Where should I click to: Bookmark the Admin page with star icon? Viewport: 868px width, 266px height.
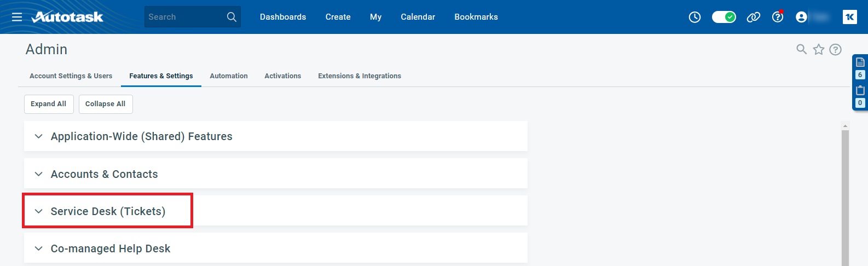point(819,50)
